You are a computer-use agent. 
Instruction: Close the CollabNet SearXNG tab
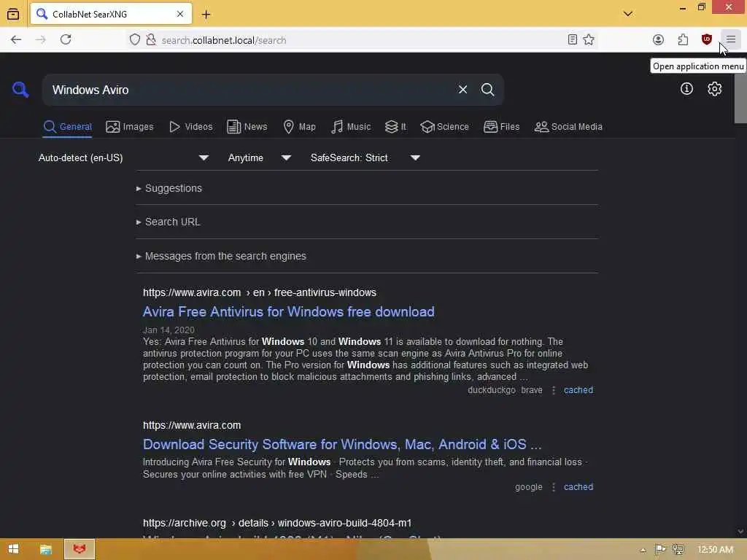[x=180, y=15]
